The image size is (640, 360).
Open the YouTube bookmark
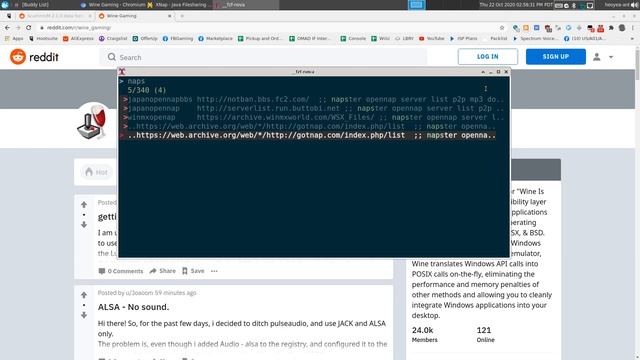[x=431, y=38]
